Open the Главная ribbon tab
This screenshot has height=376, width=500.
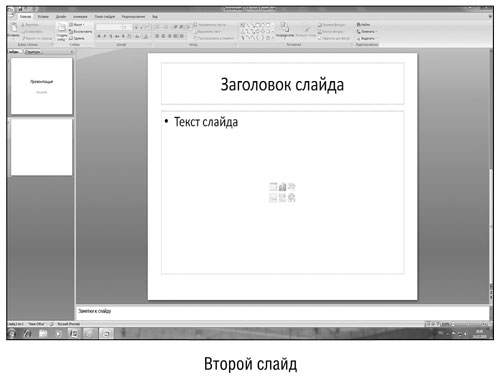click(25, 17)
